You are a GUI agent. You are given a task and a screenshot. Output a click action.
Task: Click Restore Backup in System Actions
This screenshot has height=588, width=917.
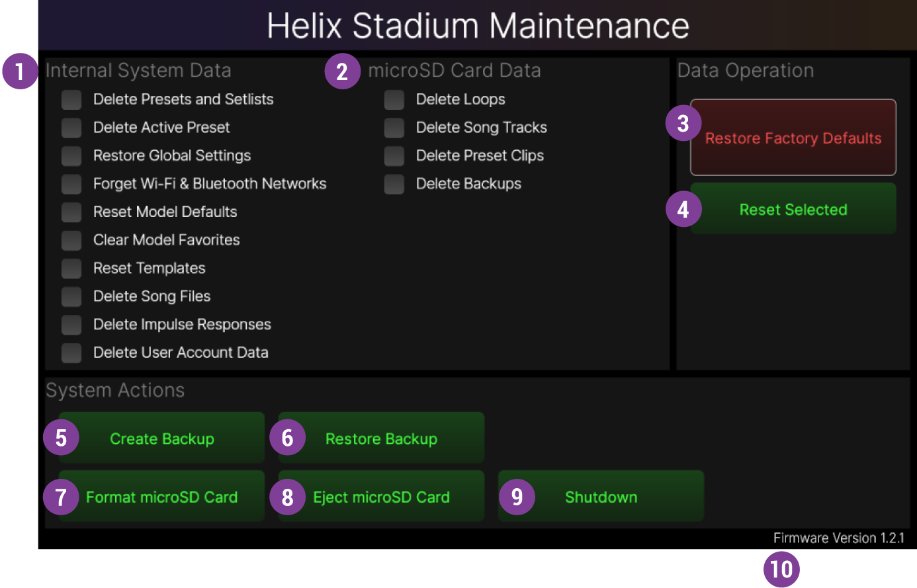pyautogui.click(x=380, y=438)
